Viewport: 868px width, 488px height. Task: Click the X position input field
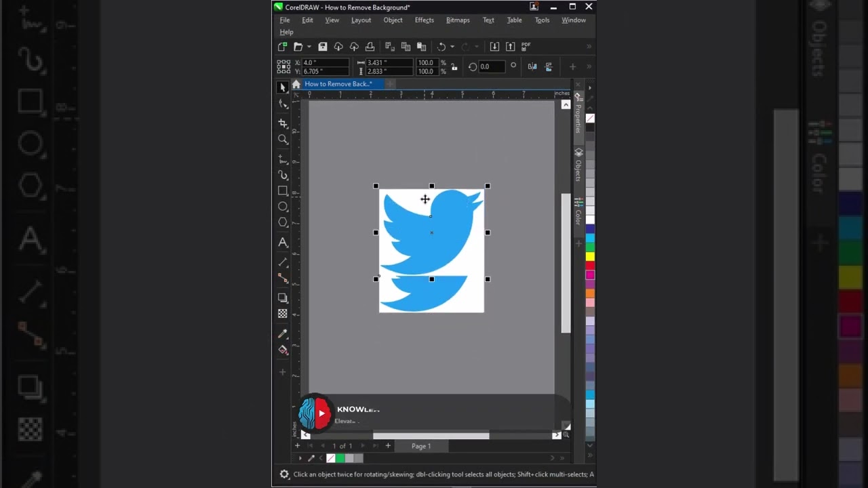click(325, 62)
